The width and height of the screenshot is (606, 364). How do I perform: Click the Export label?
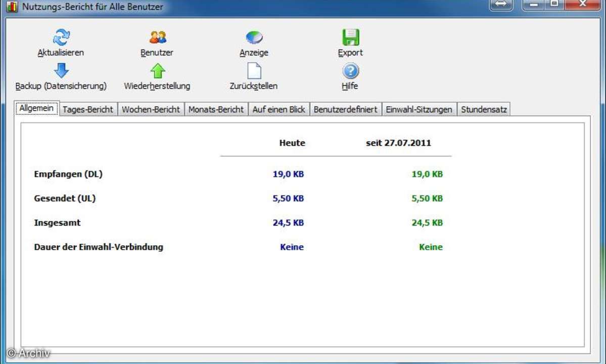(x=350, y=53)
